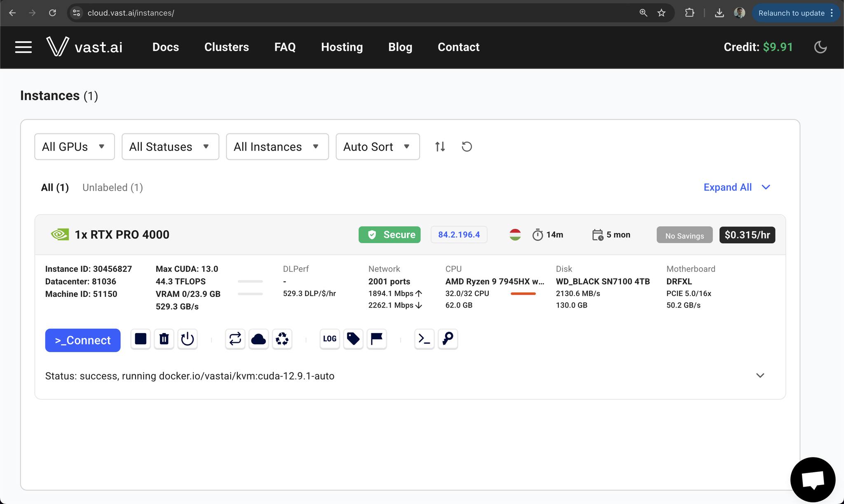Click the Hungary flag icon

point(515,235)
